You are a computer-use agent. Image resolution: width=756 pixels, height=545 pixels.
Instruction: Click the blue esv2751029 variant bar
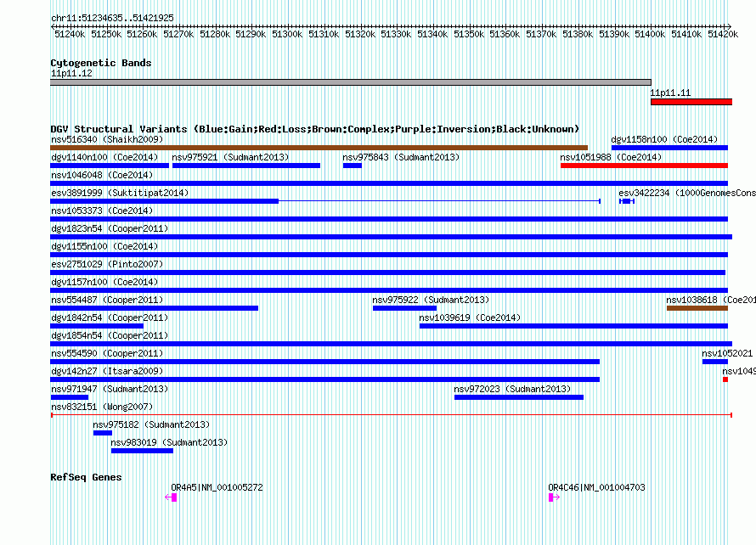point(387,272)
